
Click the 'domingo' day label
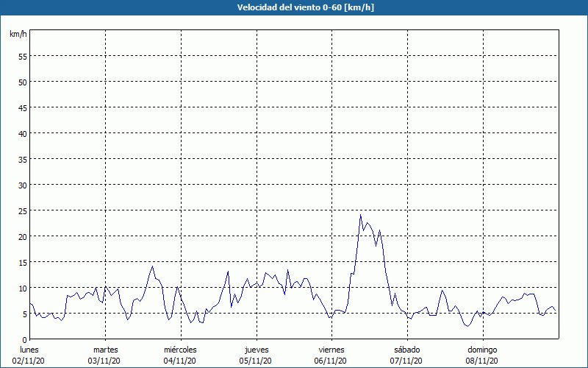[482, 350]
